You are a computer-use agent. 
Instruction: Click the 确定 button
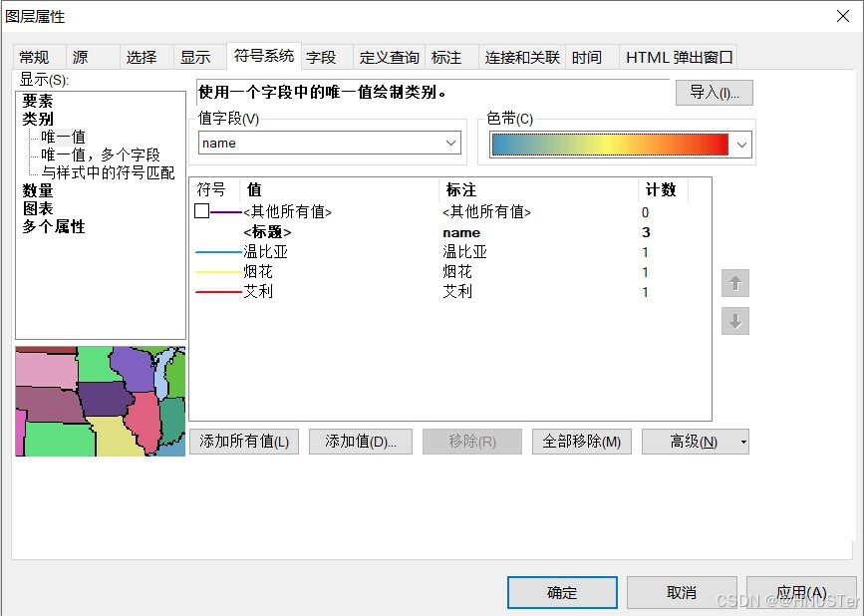pyautogui.click(x=562, y=593)
